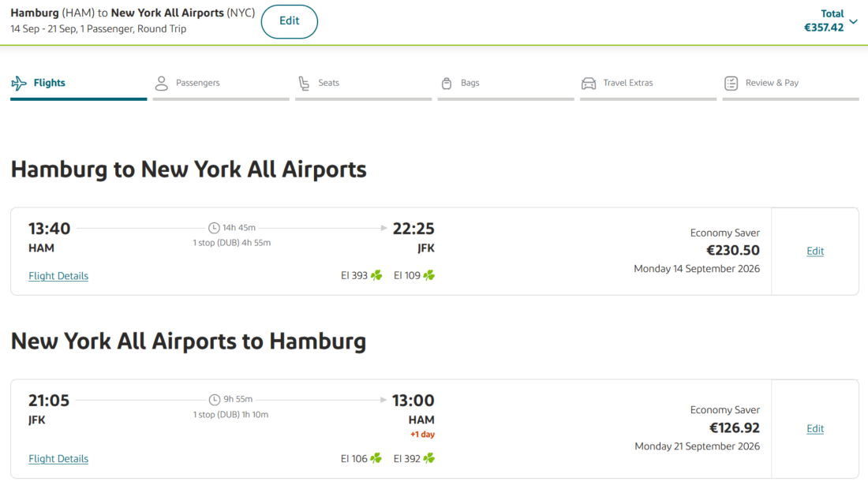The height and width of the screenshot is (485, 868).
Task: Click the clock icon beside 14h 45m
Action: 214,228
